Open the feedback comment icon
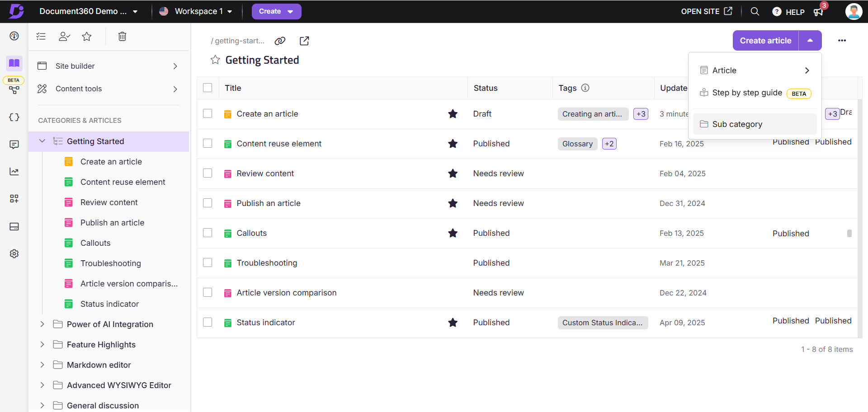The image size is (868, 412). coord(14,145)
